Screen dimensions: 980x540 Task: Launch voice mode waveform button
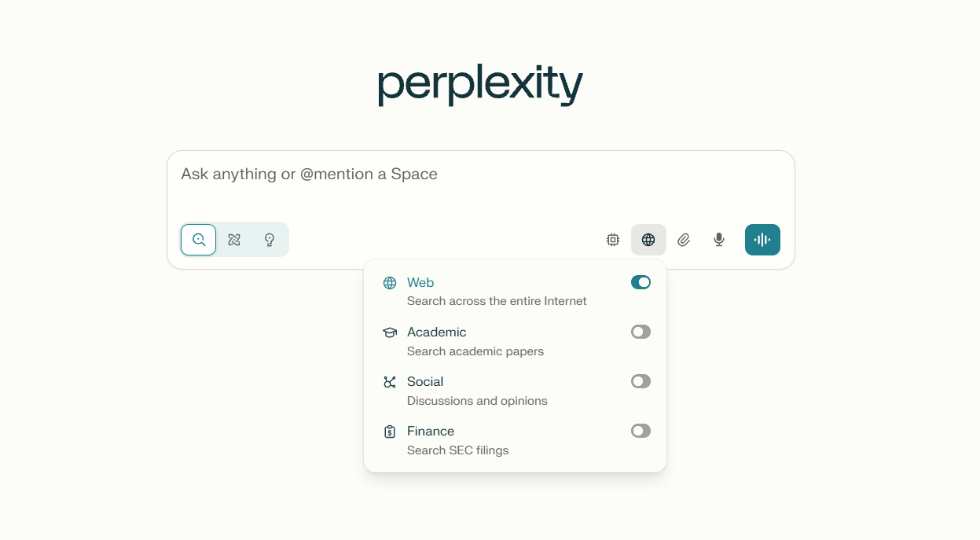click(x=762, y=240)
